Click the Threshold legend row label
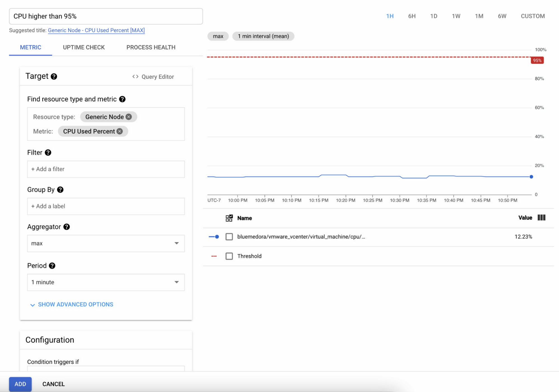The image size is (559, 392). click(x=249, y=256)
